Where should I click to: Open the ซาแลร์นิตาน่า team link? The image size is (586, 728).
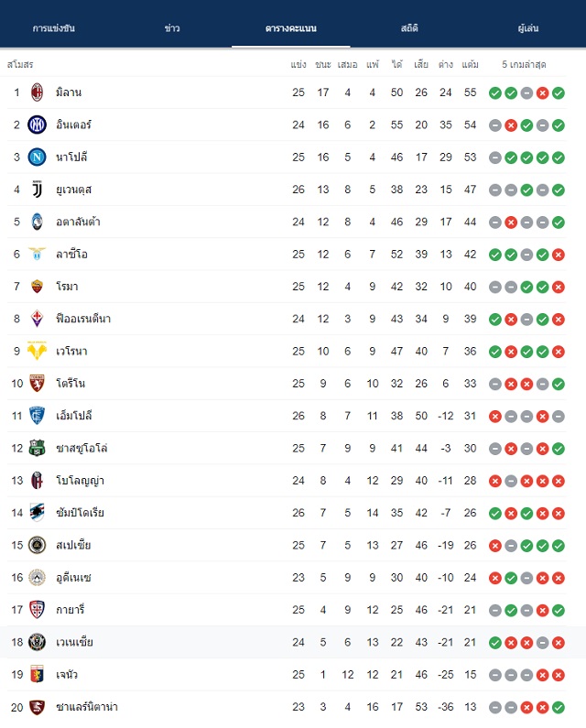click(87, 707)
